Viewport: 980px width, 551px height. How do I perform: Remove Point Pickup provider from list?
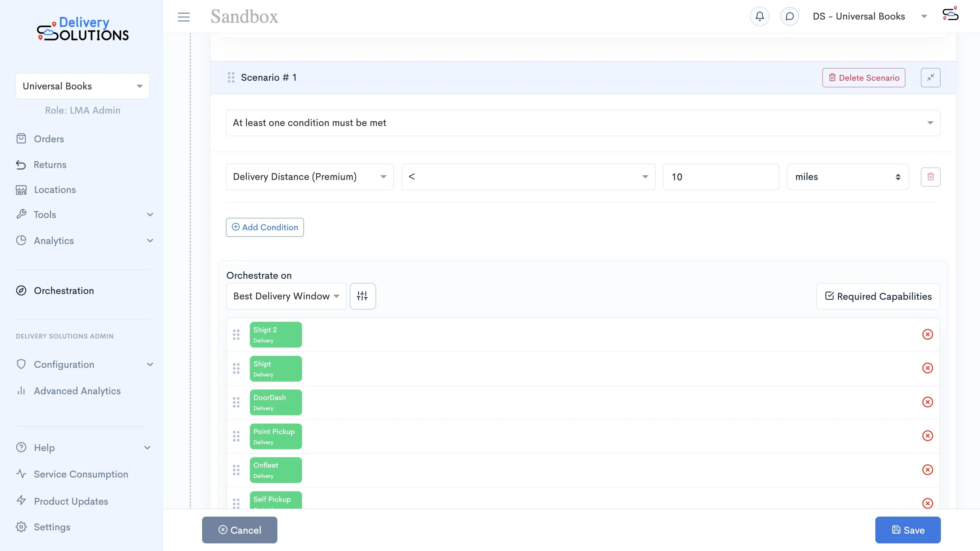coord(927,436)
